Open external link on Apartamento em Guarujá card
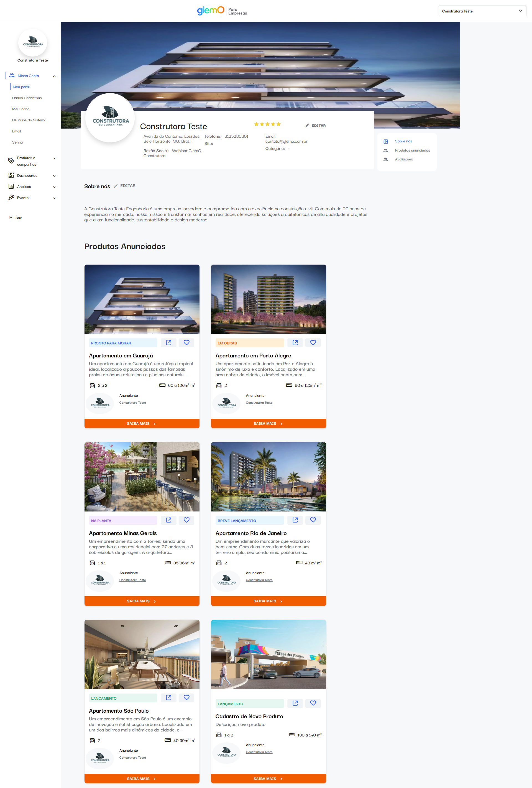This screenshot has height=788, width=532. point(168,342)
